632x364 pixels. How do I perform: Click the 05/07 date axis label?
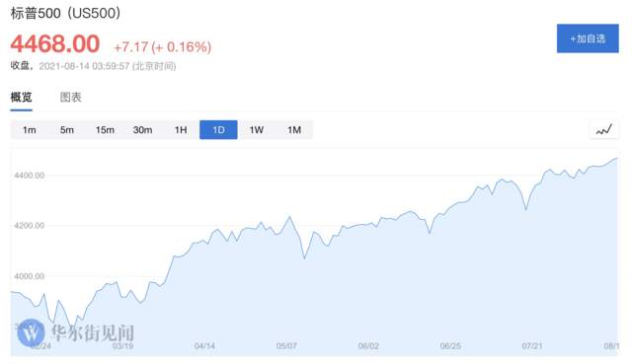point(286,346)
